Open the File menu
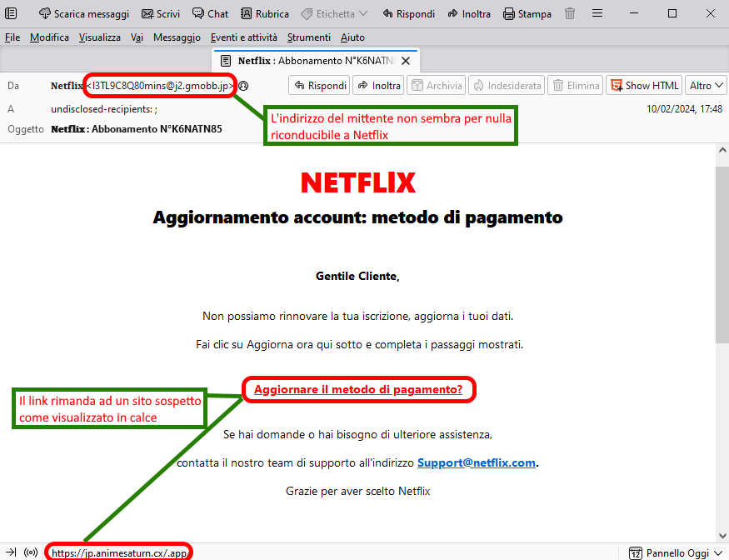Image resolution: width=729 pixels, height=560 pixels. coord(12,37)
